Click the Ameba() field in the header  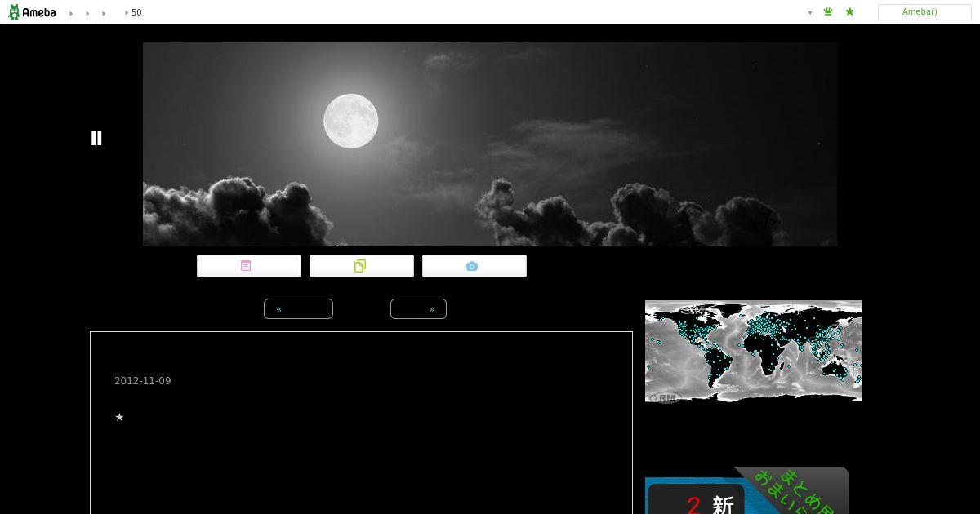click(x=924, y=12)
